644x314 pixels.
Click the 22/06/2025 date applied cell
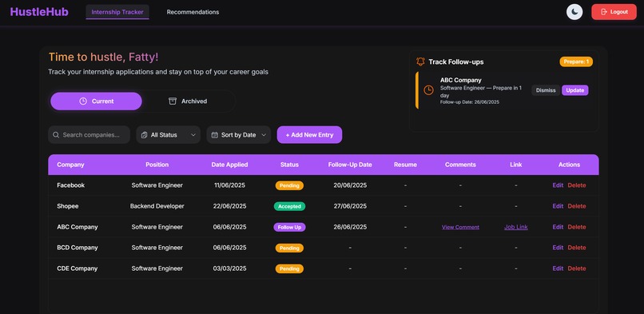coord(229,206)
